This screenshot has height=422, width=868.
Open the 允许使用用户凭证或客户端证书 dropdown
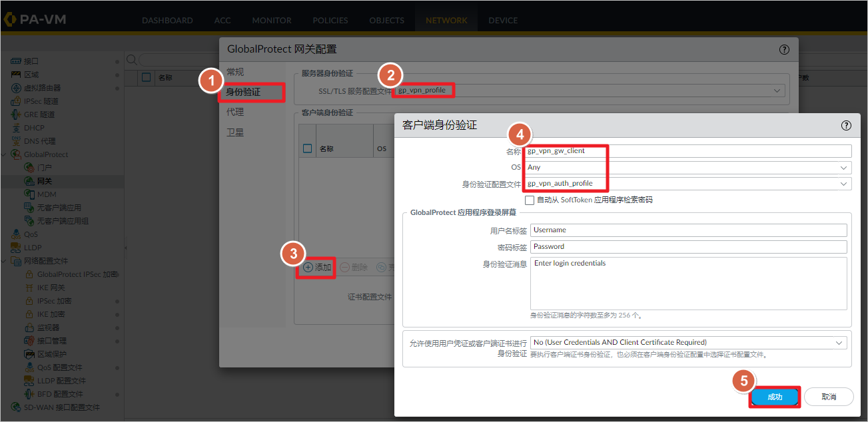[839, 342]
